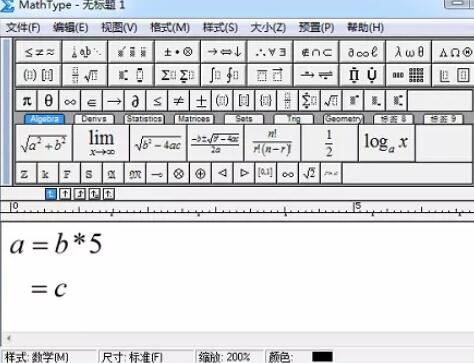
Task: Insert the theta symbol from small bar
Action: click(x=48, y=100)
